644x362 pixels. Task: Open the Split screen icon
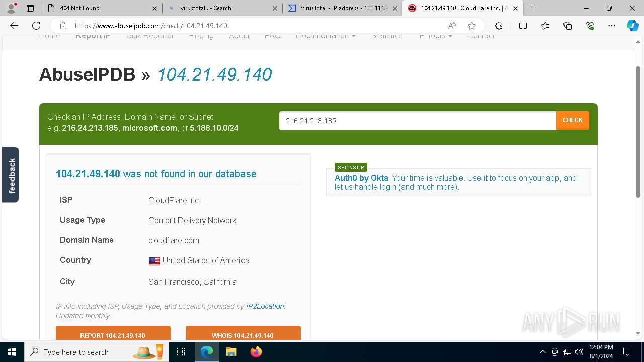tap(523, 26)
